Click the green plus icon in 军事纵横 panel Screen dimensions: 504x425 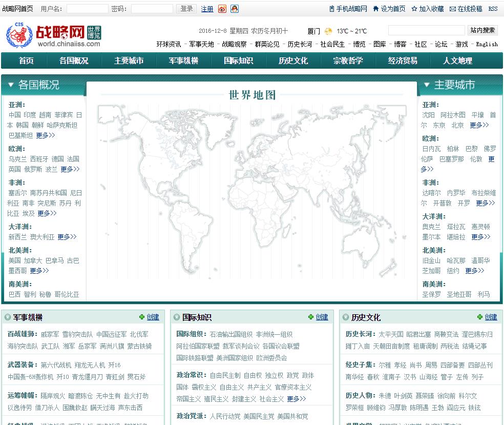(142, 317)
